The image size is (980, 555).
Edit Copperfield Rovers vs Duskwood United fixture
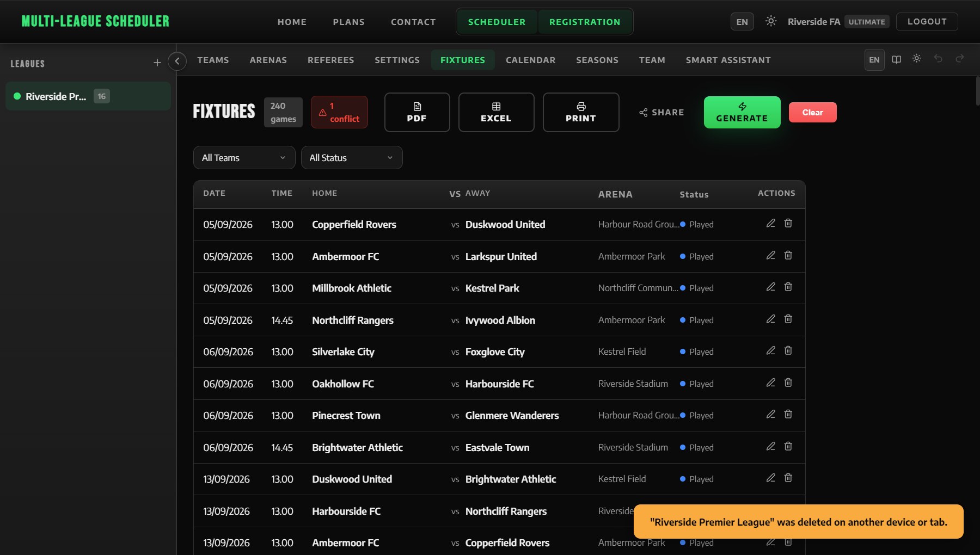(x=771, y=223)
